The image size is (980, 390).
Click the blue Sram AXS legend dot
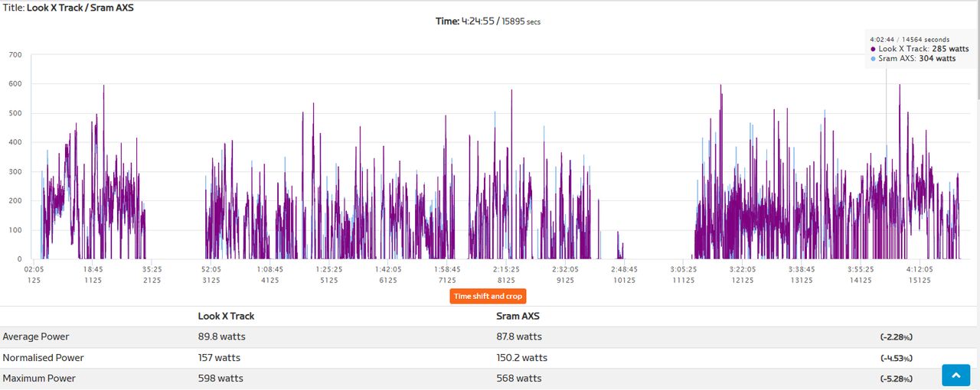874,58
